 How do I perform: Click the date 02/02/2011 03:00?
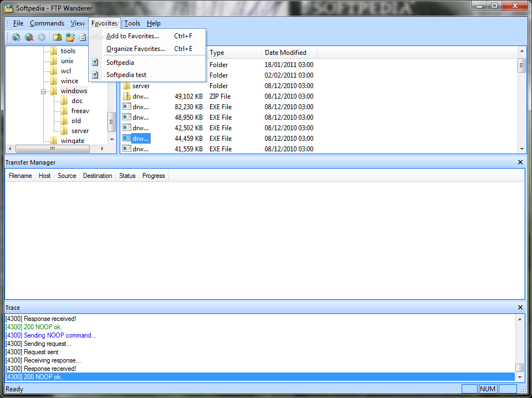pyautogui.click(x=289, y=75)
